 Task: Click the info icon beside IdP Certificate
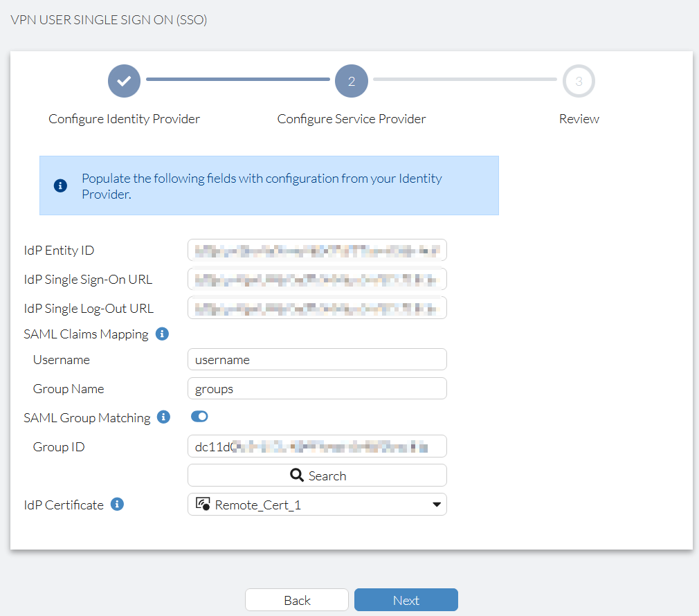click(117, 504)
